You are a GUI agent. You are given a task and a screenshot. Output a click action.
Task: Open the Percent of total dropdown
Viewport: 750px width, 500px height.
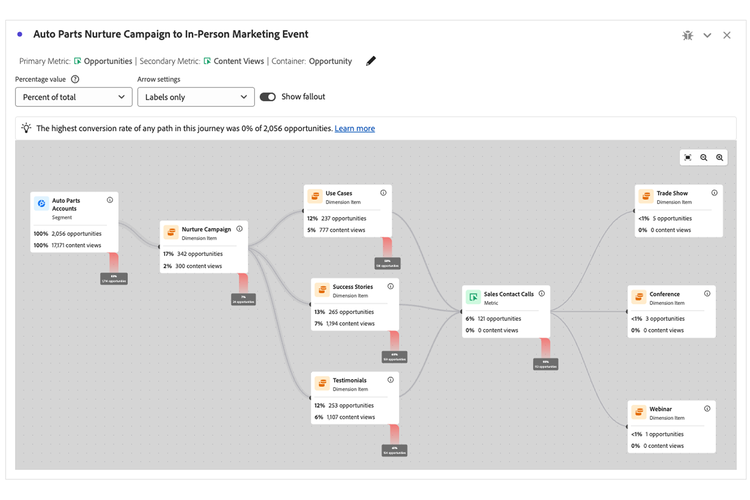[x=74, y=97]
